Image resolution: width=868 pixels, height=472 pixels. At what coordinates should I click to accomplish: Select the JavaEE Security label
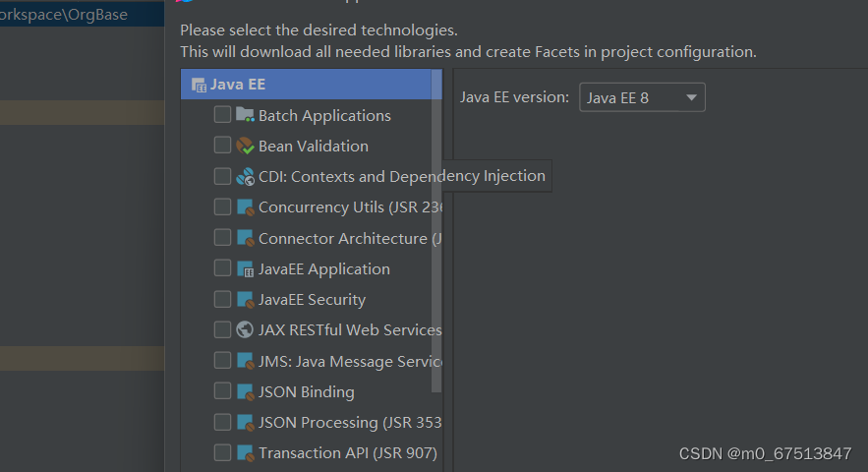point(312,300)
